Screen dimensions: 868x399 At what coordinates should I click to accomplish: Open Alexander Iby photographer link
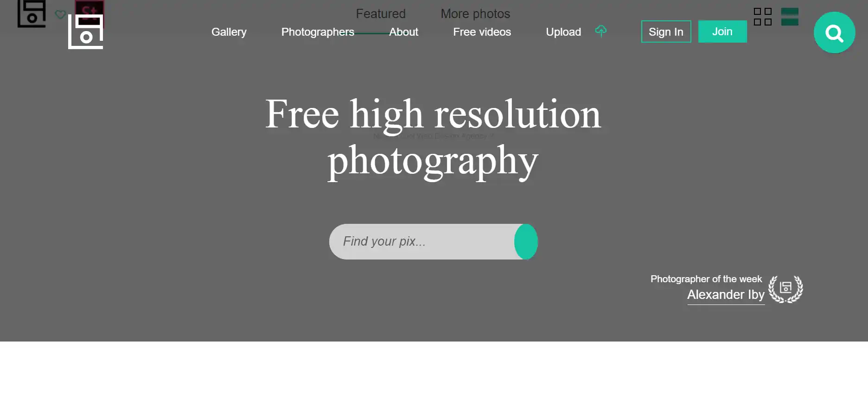tap(726, 295)
